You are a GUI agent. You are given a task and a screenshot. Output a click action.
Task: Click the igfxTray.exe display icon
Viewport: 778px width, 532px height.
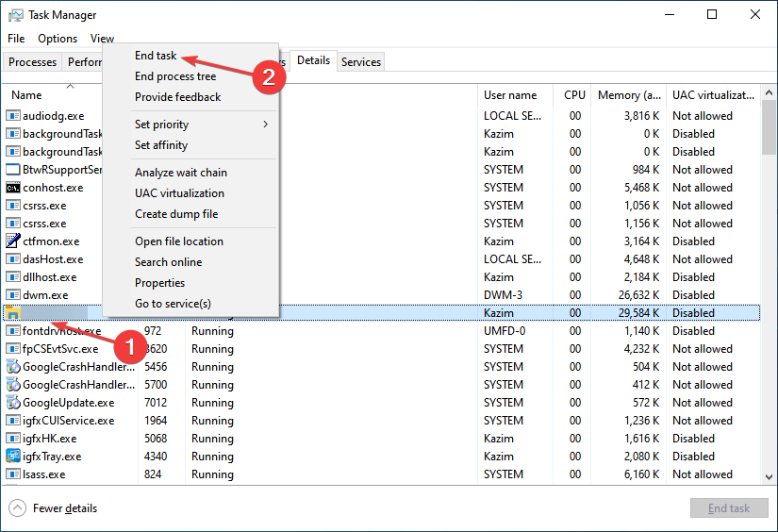(x=13, y=457)
